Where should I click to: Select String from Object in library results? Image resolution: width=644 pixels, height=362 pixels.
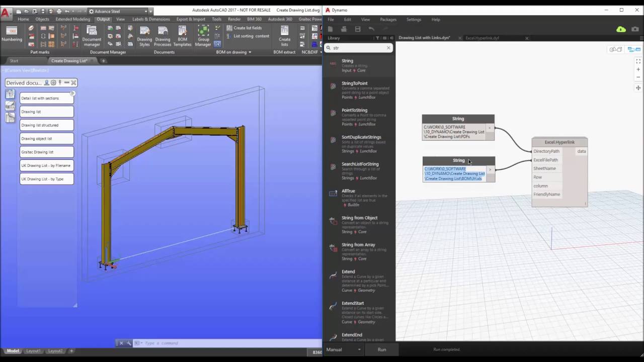tap(359, 225)
